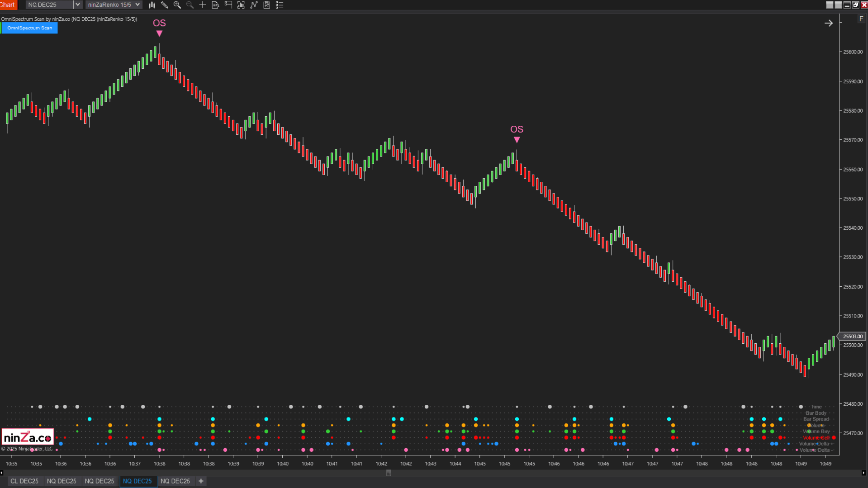
Task: Switch to the CL DEC25 tab
Action: tap(24, 481)
